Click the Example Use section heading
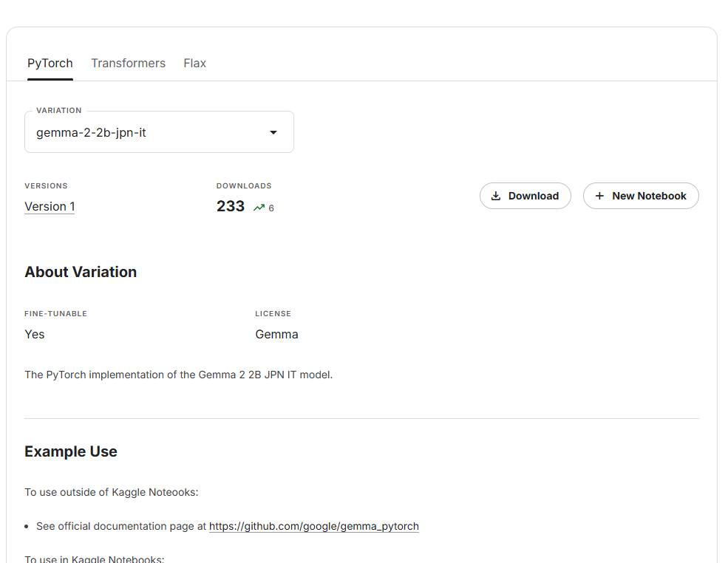This screenshot has width=728, height=563. tap(71, 451)
